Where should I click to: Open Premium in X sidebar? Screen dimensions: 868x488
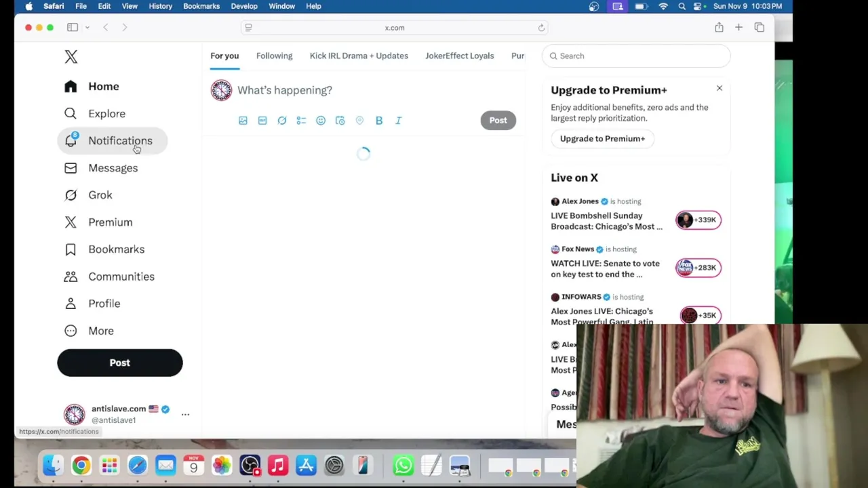(x=98, y=222)
